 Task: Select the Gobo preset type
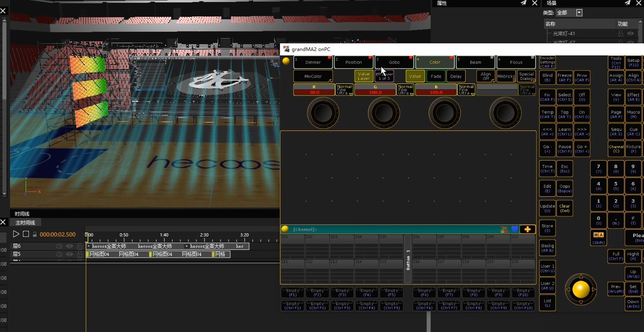pos(394,62)
